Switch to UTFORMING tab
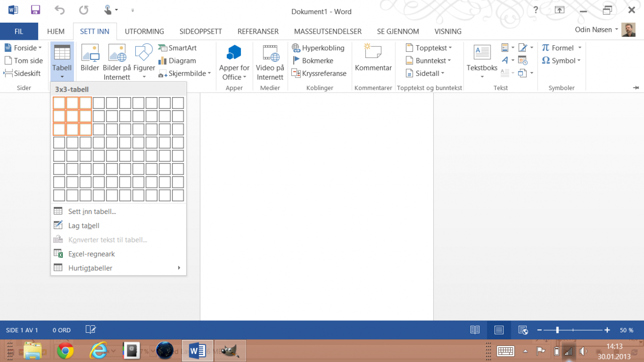Screen dimensions: 644x362 pyautogui.click(x=144, y=31)
